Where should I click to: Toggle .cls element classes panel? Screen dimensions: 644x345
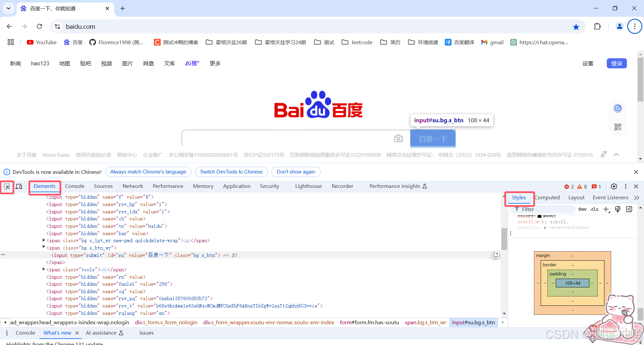tap(594, 209)
